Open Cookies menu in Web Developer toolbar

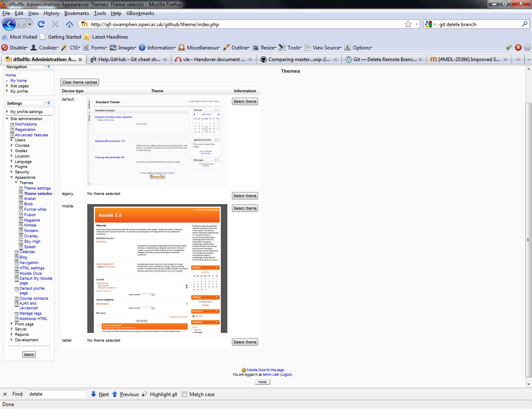pyautogui.click(x=44, y=47)
